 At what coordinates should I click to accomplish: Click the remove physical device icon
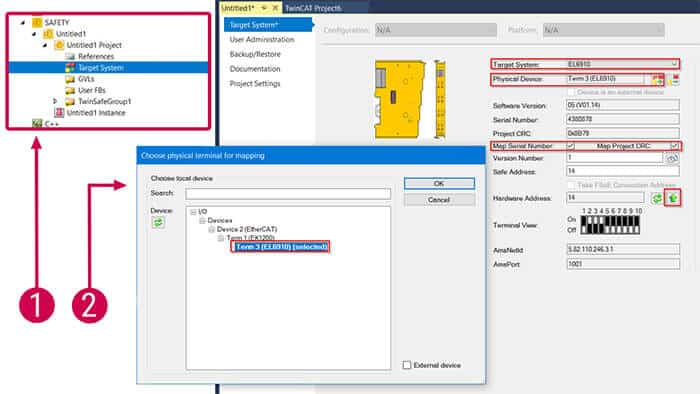[x=674, y=80]
